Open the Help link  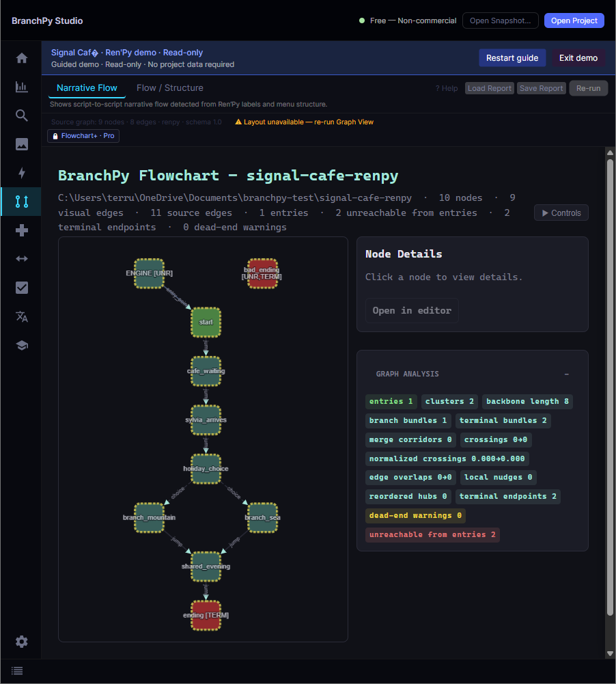tap(447, 88)
